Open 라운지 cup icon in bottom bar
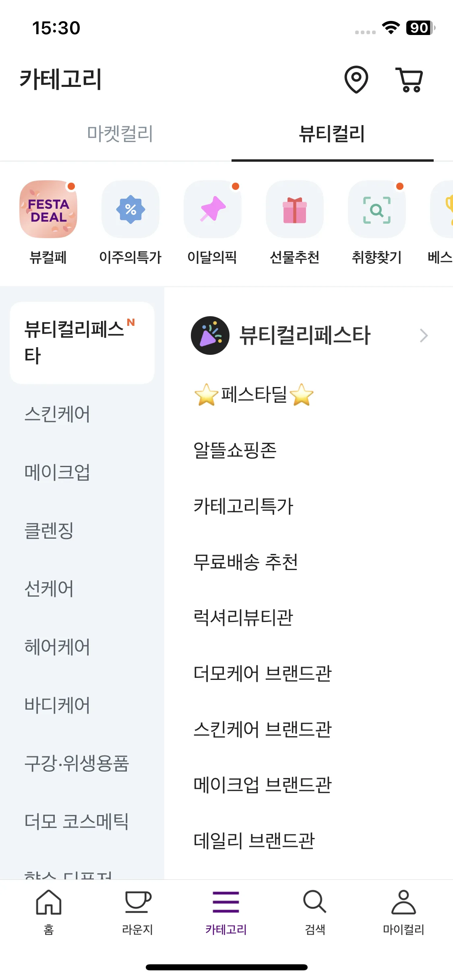 [x=138, y=902]
